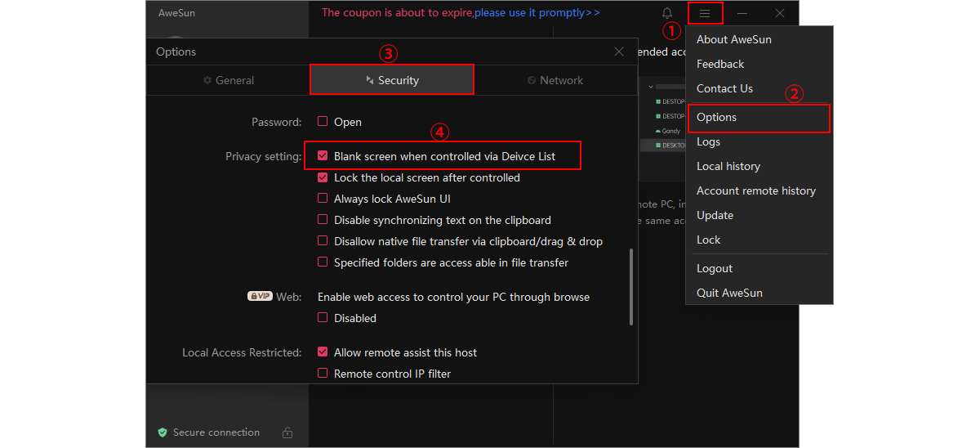Click the VIP badge next to Web

click(260, 296)
